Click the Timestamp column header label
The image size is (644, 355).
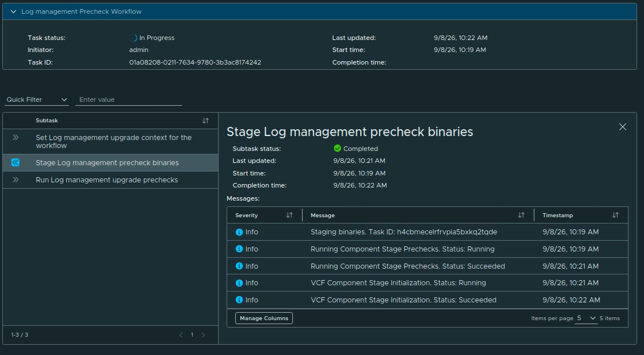click(557, 216)
